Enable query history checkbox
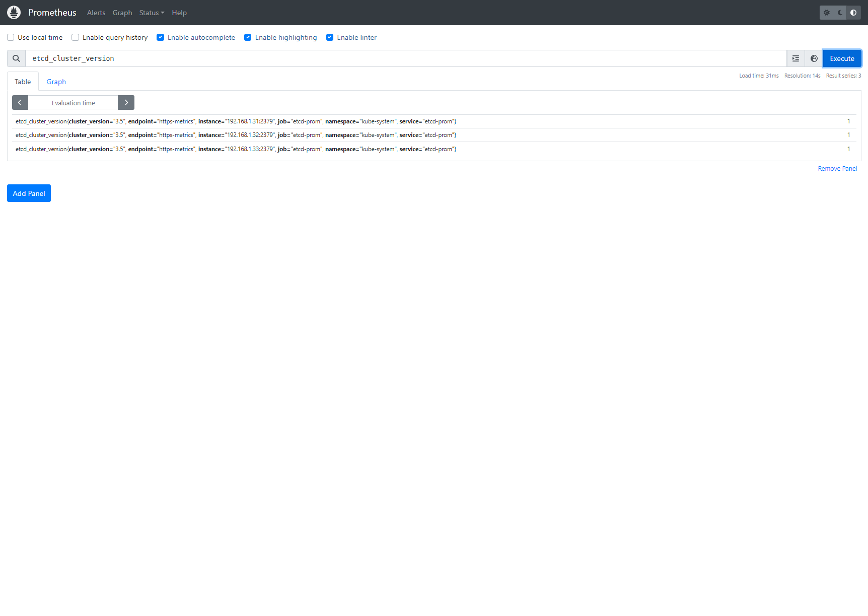 click(x=76, y=37)
